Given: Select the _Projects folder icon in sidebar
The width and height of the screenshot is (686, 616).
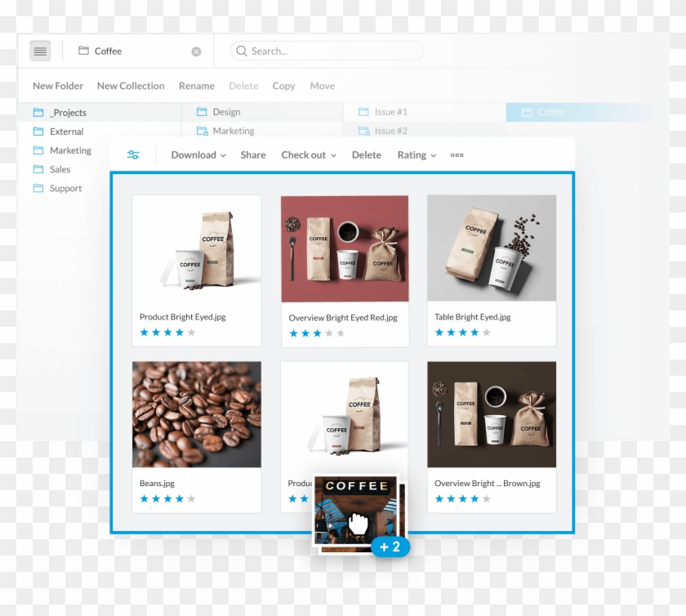Looking at the screenshot, I should coord(38,112).
